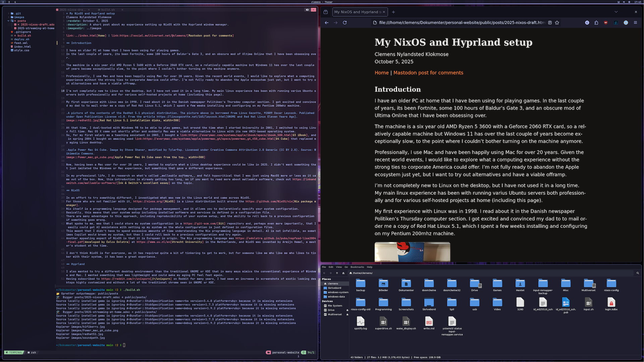644x362 pixels.
Task: Go to parent folder in Thunar
Action: [x=337, y=273]
